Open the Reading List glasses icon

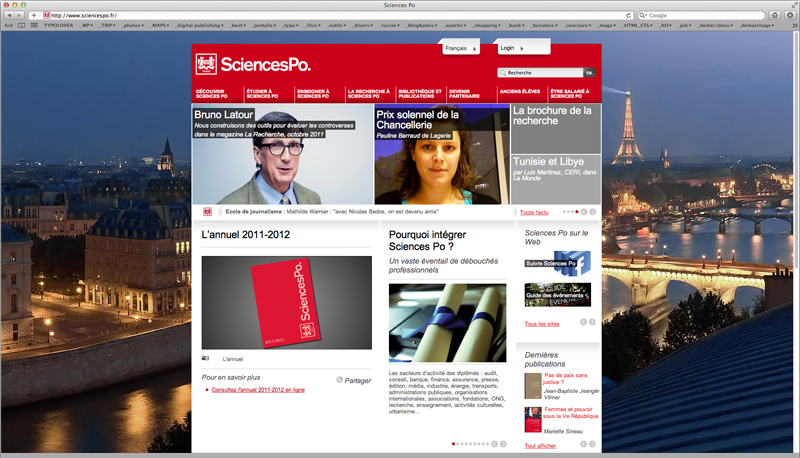pyautogui.click(x=9, y=25)
